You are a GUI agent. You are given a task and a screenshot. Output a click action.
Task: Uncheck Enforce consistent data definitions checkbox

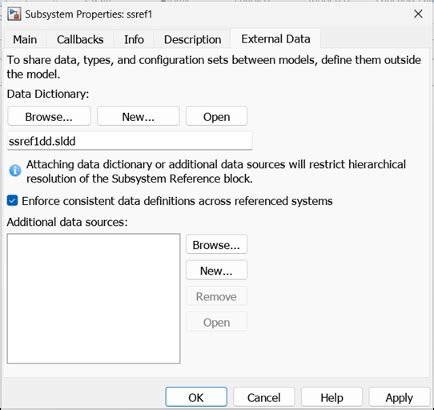pyautogui.click(x=12, y=201)
